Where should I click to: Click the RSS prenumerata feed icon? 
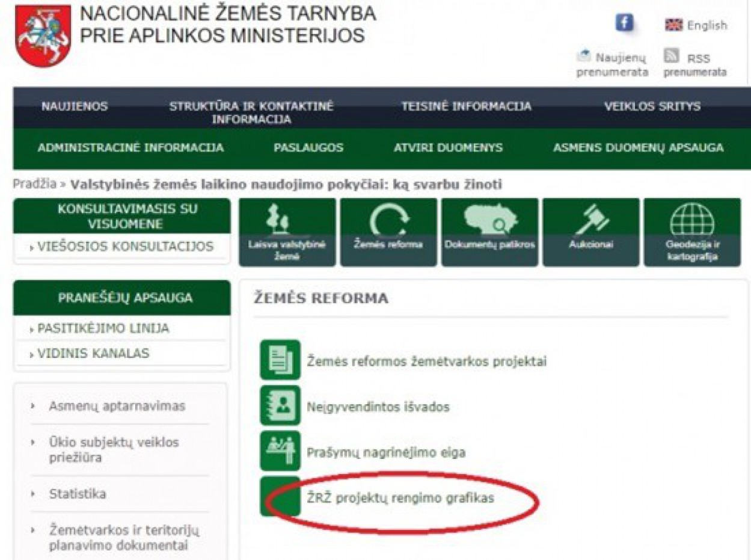pyautogui.click(x=672, y=57)
